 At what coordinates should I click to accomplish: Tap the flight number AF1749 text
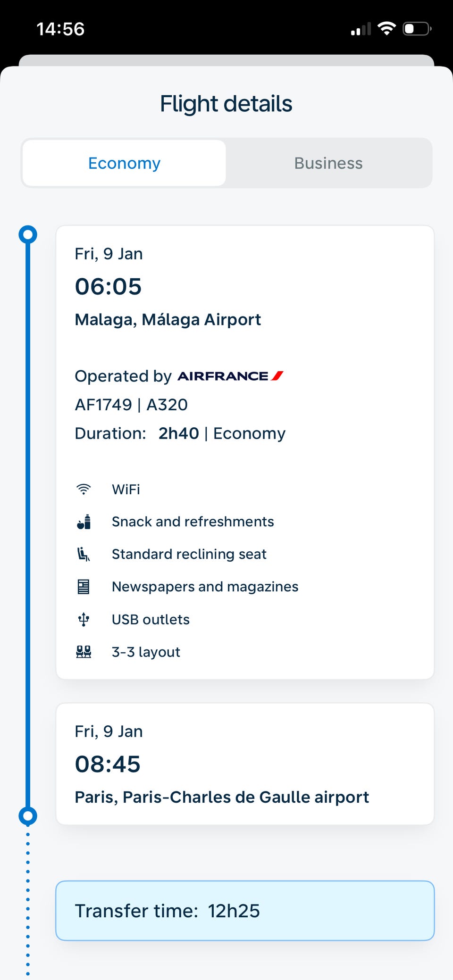pyautogui.click(x=103, y=405)
